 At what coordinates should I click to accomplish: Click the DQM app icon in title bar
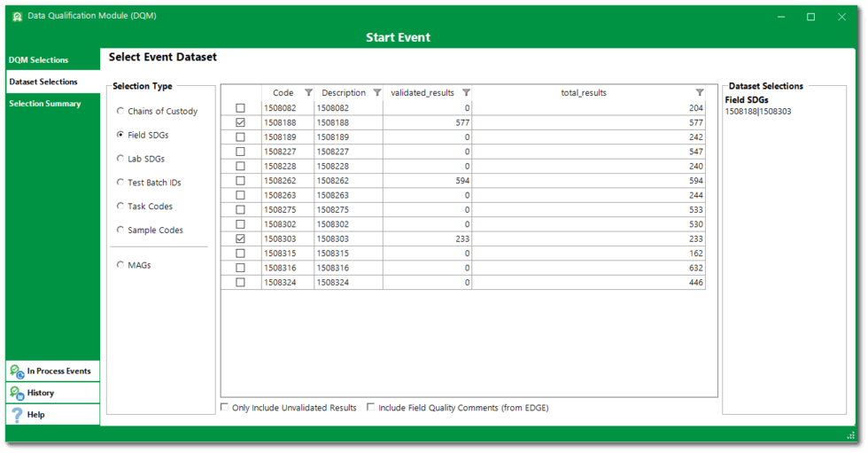coord(17,16)
